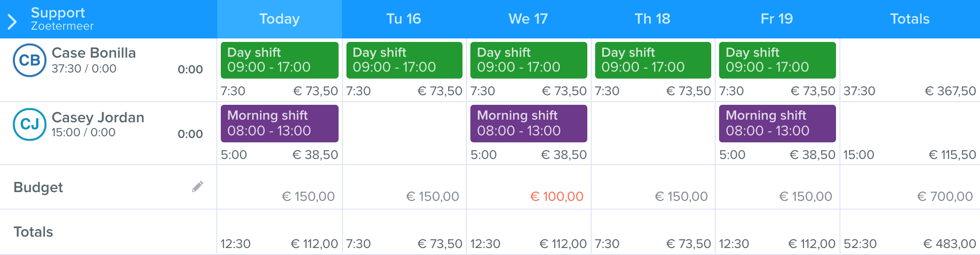Select the Fr 19 column header
Viewport: 980px width, 255px height.
pos(777,19)
